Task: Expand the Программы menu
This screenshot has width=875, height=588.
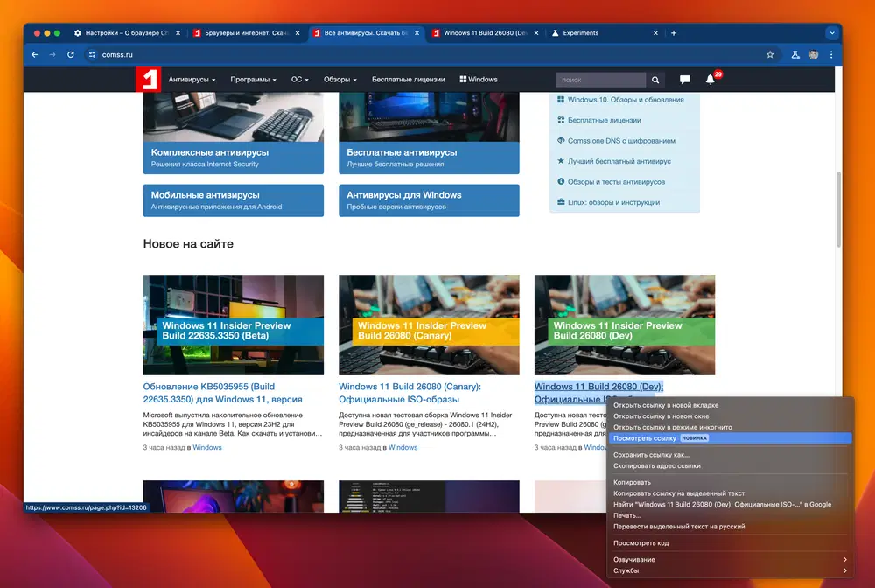Action: [254, 80]
